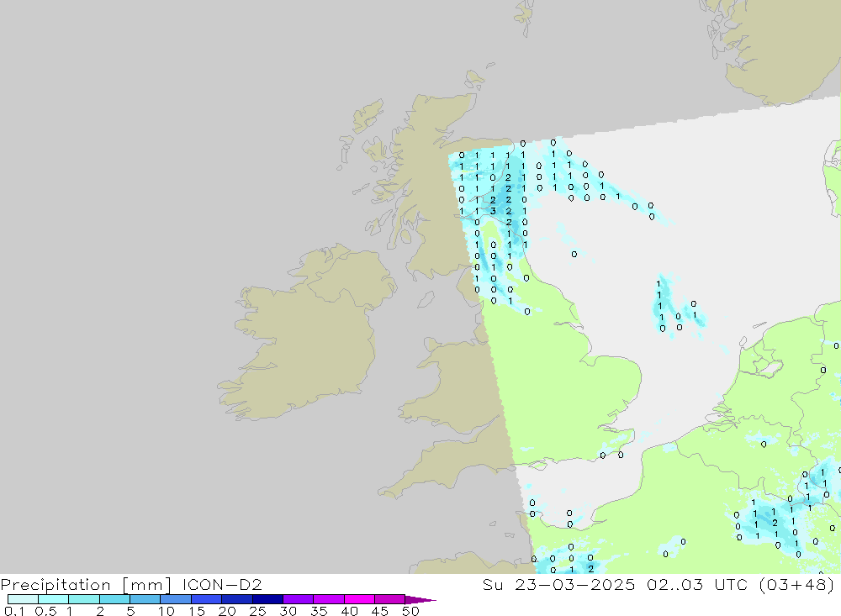The image size is (841, 616).
Task: Click the '35' legend scale value
Action: coord(319,611)
